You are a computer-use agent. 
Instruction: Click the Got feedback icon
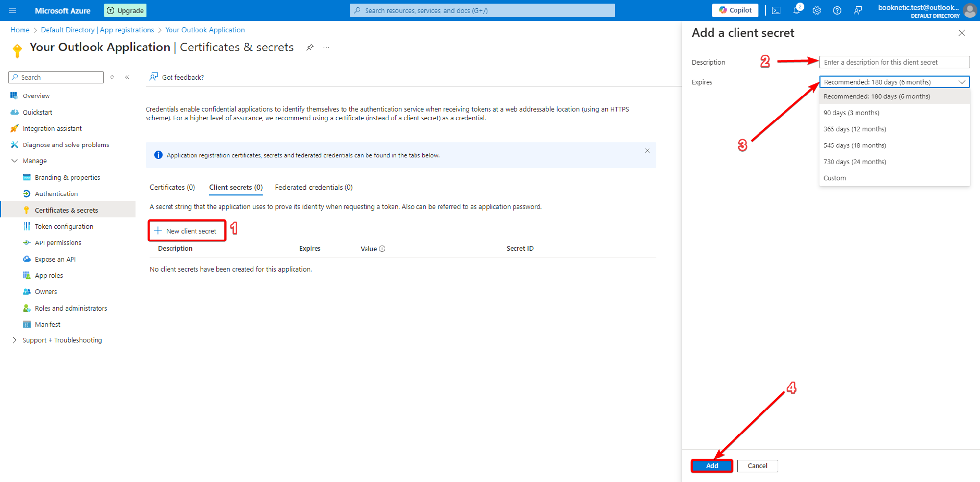pyautogui.click(x=154, y=77)
